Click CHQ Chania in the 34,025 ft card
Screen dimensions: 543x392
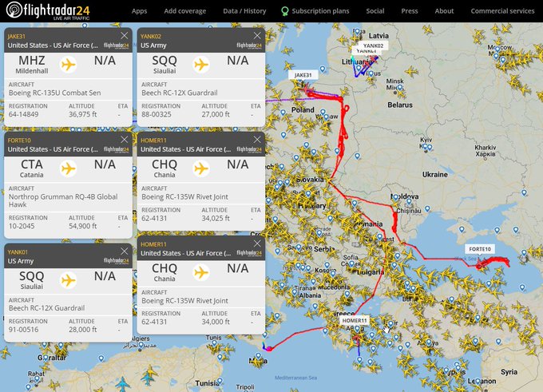[x=164, y=168]
